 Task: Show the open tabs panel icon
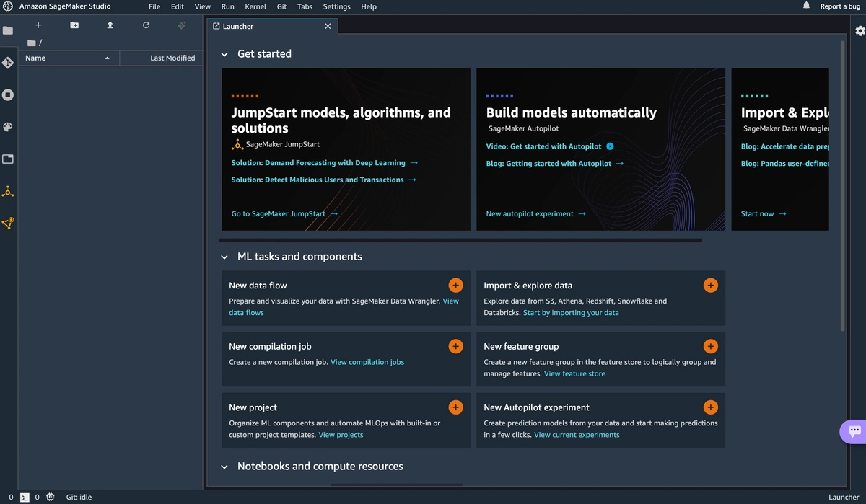click(8, 159)
